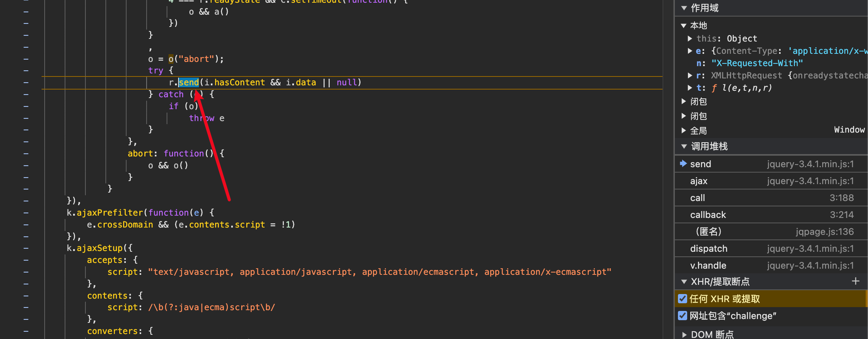Expand the 'e' Content-Type object variable

[x=690, y=51]
